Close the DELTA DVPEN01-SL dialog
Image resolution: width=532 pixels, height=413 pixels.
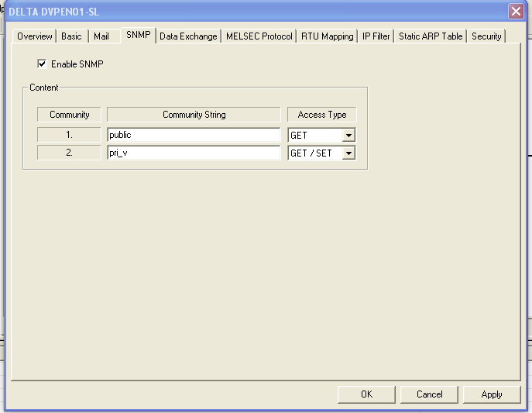tap(516, 11)
